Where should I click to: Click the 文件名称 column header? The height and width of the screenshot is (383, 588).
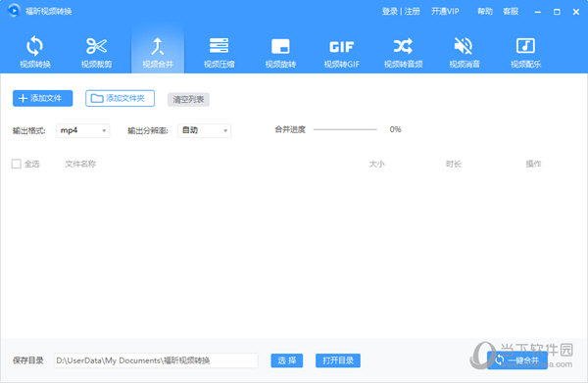[80, 164]
